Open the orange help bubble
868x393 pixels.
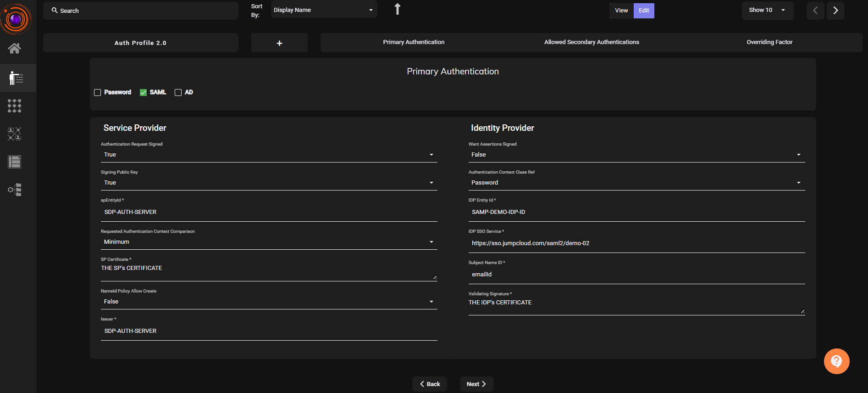836,361
